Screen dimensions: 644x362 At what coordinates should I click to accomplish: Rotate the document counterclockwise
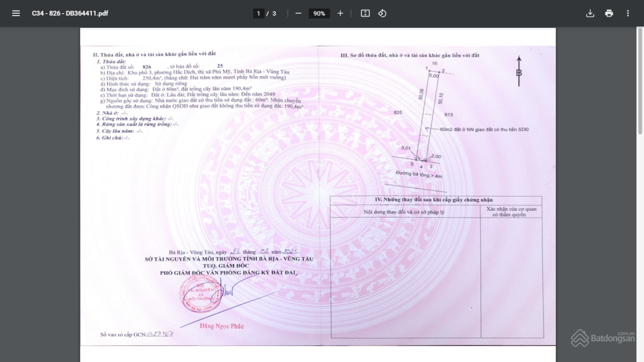[382, 13]
